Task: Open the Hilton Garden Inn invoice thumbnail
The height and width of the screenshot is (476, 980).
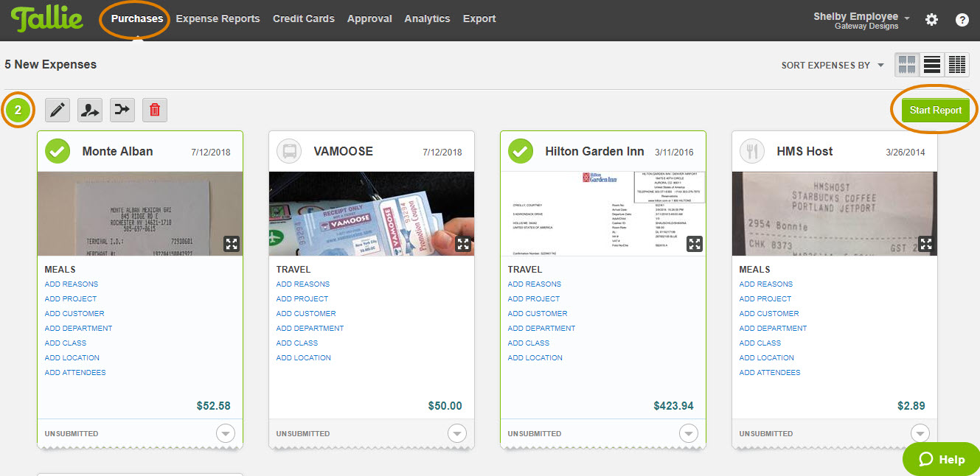Action: point(603,214)
